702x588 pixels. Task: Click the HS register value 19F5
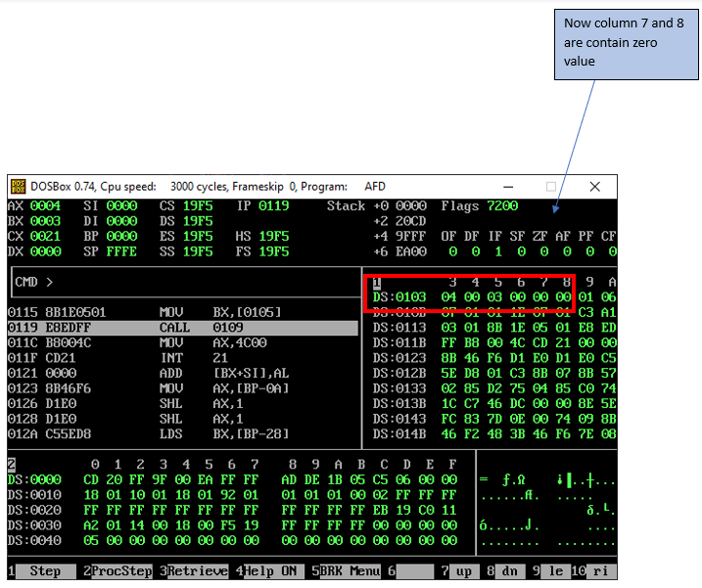pos(274,237)
